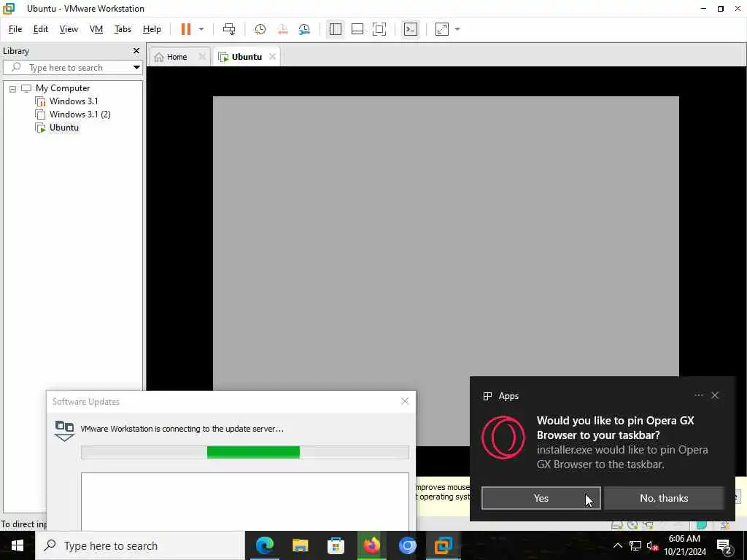Click the muted volume tray icon
The image size is (747, 560).
point(652,545)
